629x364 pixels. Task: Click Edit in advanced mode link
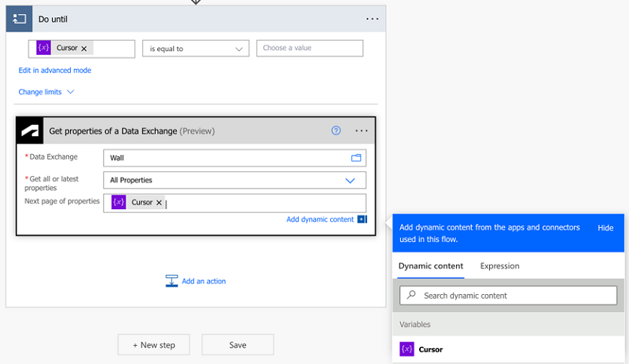pyautogui.click(x=55, y=71)
